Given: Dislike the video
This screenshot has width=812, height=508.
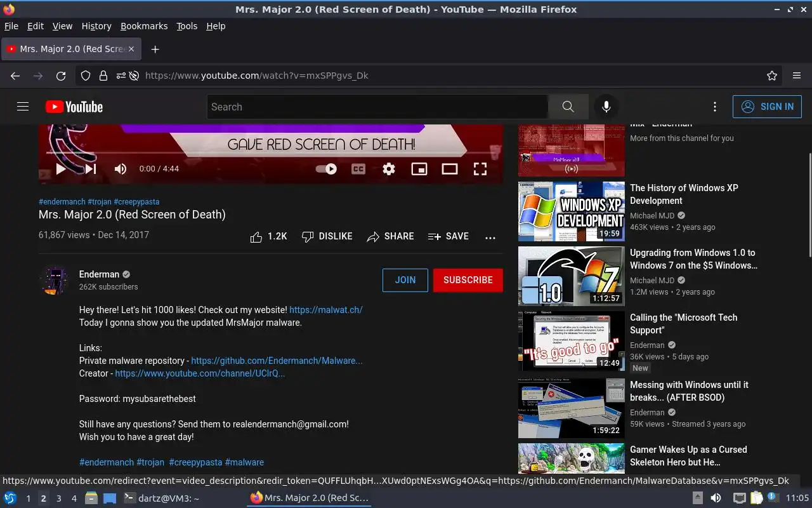Looking at the screenshot, I should coord(327,236).
